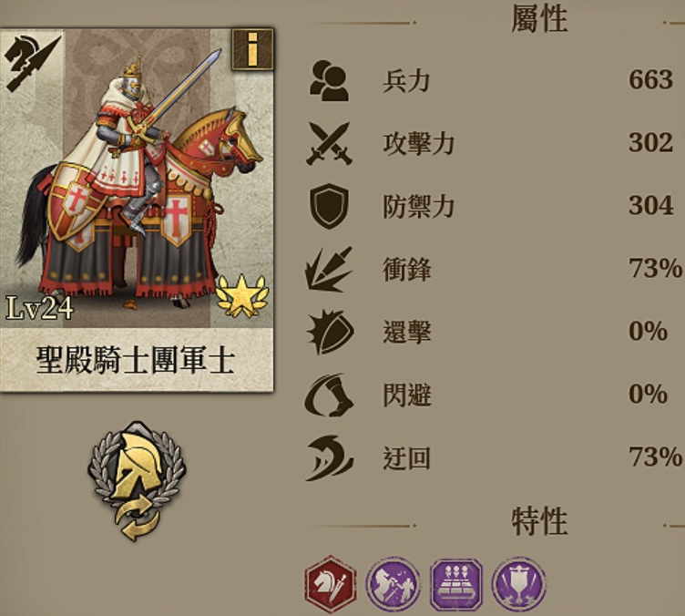Click the flanking (迂回) swirl icon
This screenshot has width=685, height=616.
330,457
